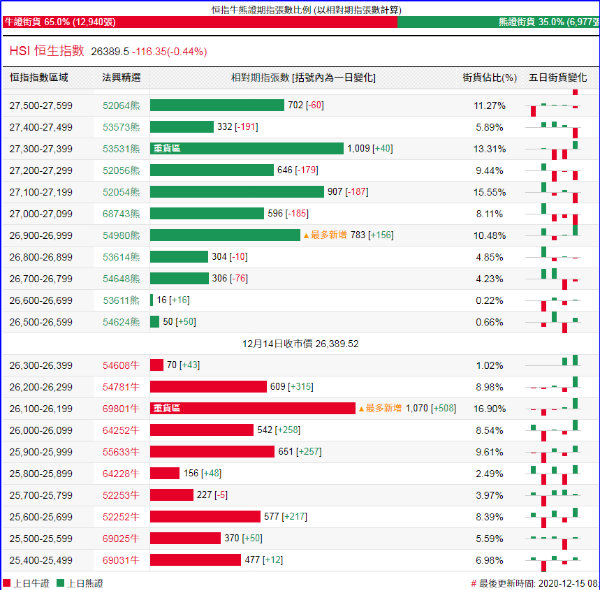Open bear certificate 52056熊

[x=121, y=170]
